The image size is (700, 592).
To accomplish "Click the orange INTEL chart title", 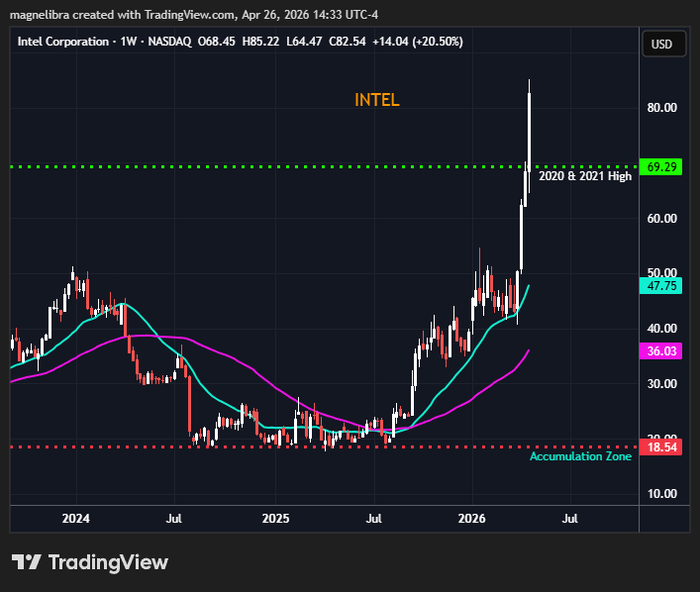I will tap(377, 100).
